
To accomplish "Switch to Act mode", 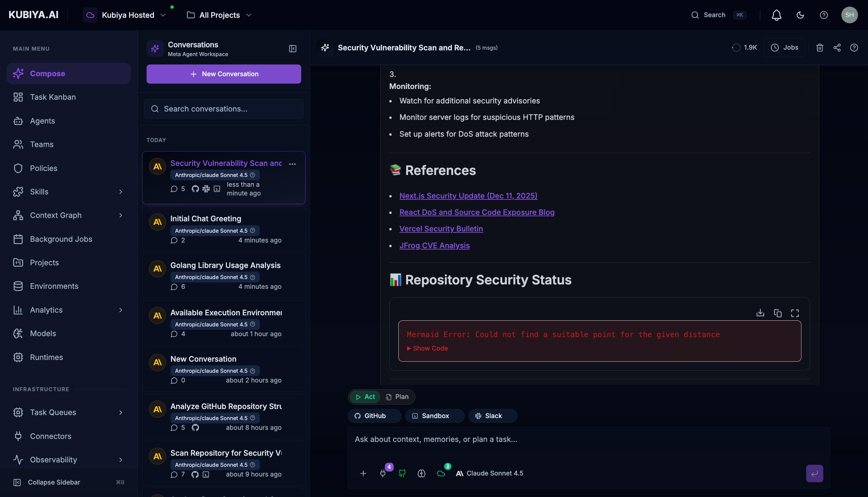I will click(365, 397).
